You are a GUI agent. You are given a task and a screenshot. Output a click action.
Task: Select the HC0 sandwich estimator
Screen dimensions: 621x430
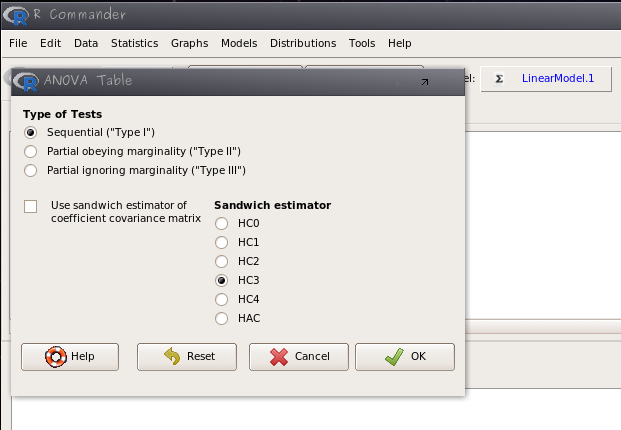[222, 224]
